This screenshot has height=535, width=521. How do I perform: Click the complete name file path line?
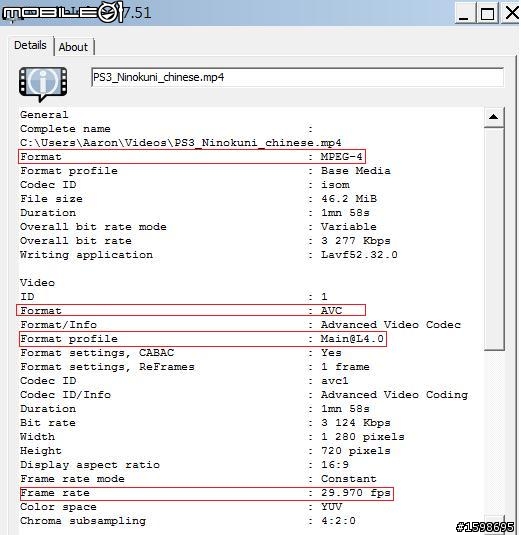[x=180, y=143]
